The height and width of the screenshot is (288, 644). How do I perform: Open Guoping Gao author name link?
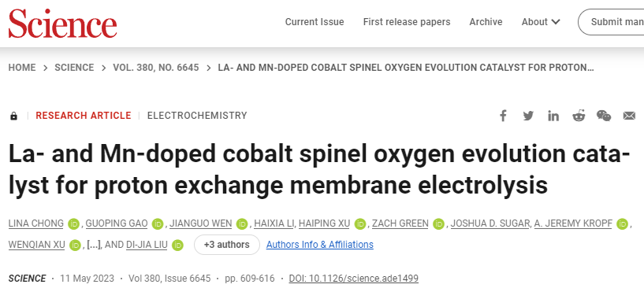point(117,223)
